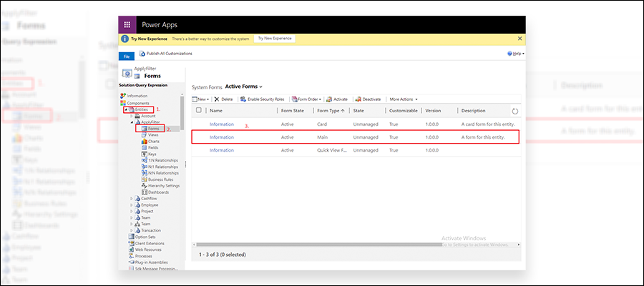Open the Help menu
Viewport: 644px width, 286px height.
[515, 54]
